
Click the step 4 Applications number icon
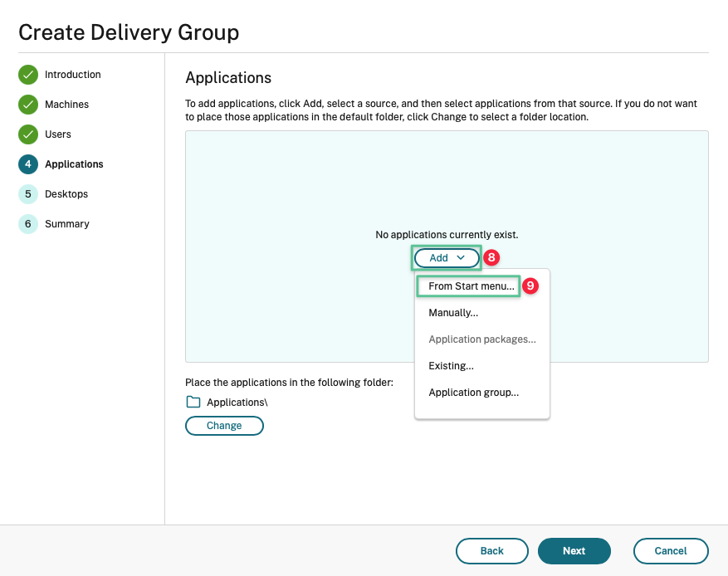28,164
